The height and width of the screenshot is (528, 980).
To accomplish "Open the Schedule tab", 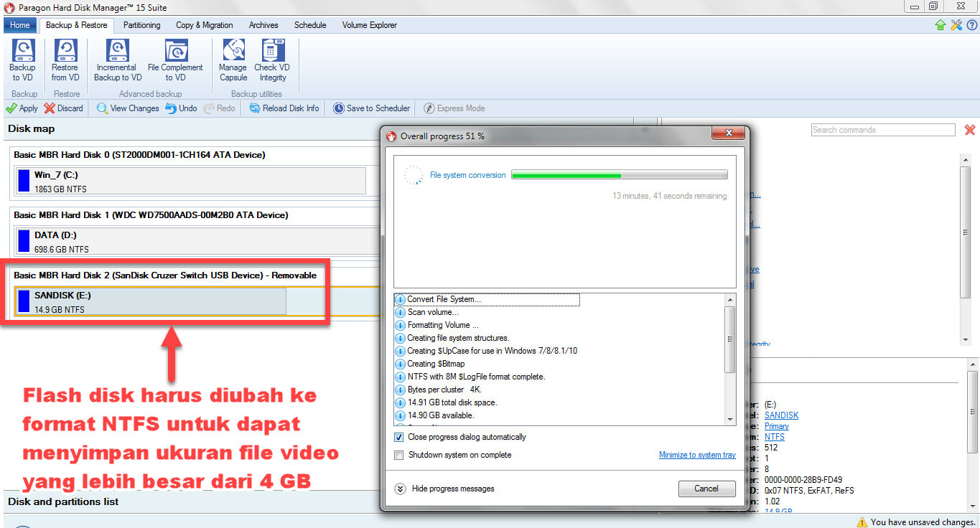I will click(x=310, y=25).
